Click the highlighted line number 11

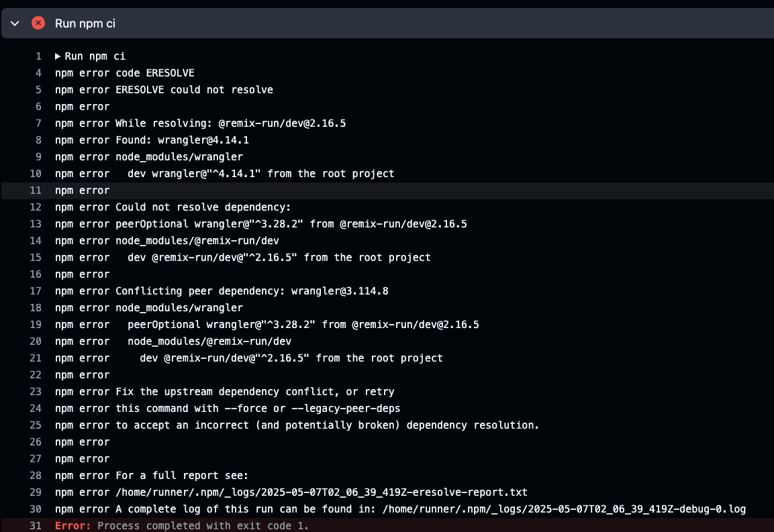[x=36, y=191]
